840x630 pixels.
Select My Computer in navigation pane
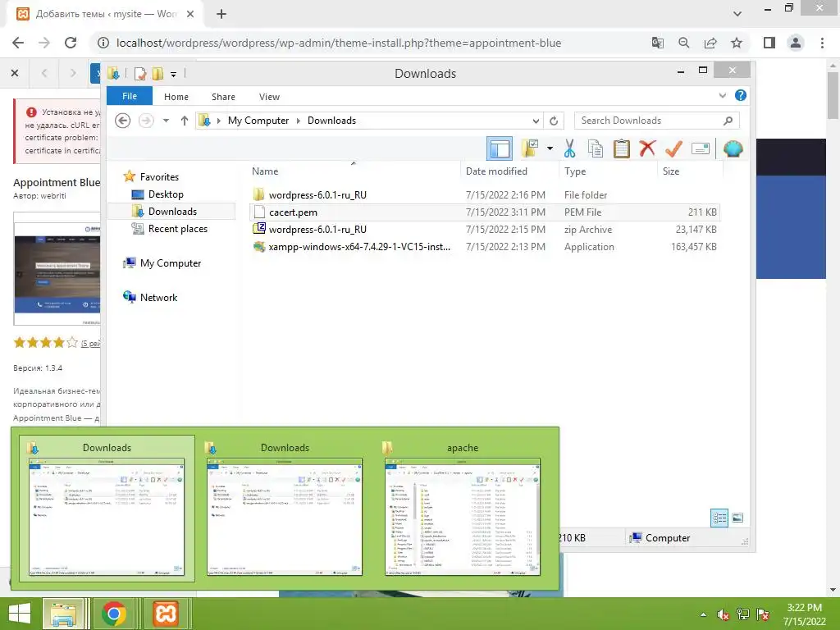tap(171, 263)
